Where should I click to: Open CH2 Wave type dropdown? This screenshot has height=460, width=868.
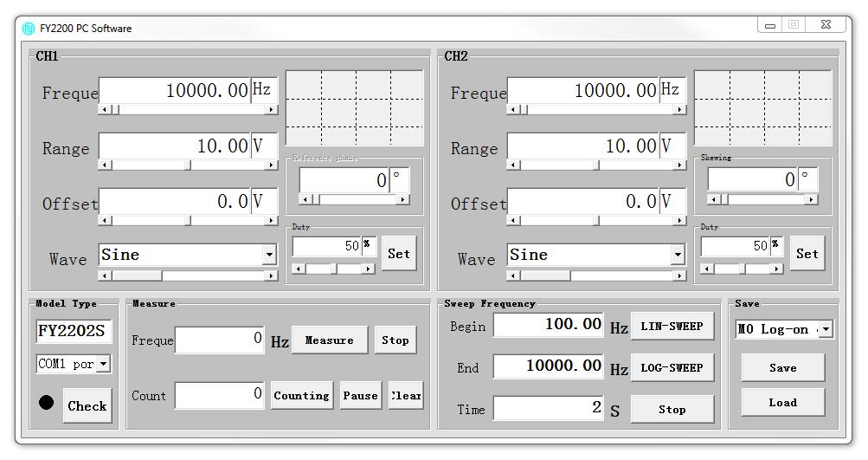tap(678, 255)
